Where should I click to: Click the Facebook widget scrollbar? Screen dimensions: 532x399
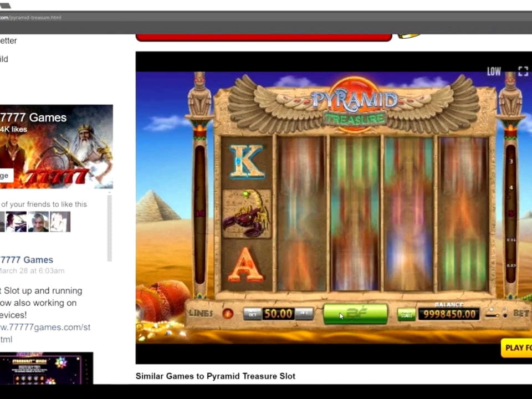point(110,228)
